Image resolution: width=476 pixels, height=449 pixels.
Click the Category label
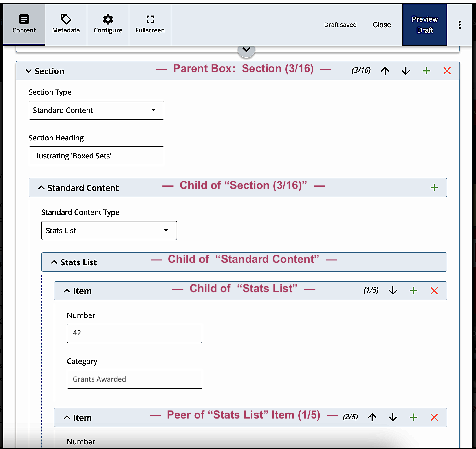click(x=82, y=361)
